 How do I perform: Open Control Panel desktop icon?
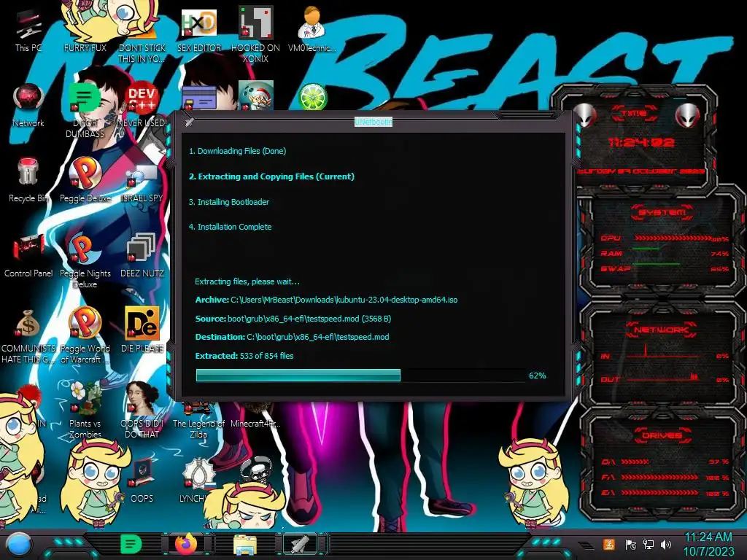pyautogui.click(x=28, y=255)
